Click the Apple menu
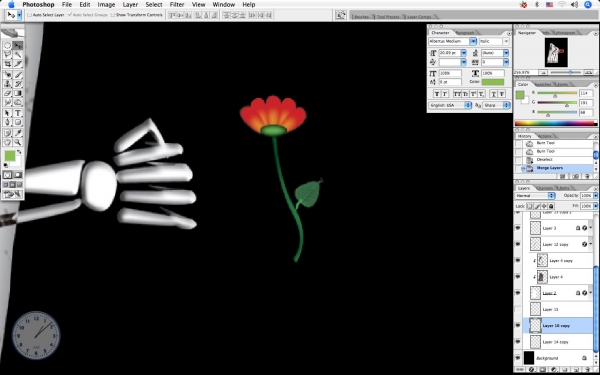600x375 pixels. coord(10,5)
